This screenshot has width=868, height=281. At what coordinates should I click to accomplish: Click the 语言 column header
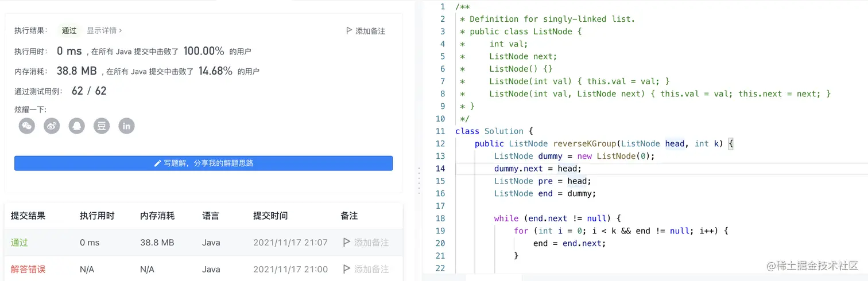pyautogui.click(x=211, y=216)
